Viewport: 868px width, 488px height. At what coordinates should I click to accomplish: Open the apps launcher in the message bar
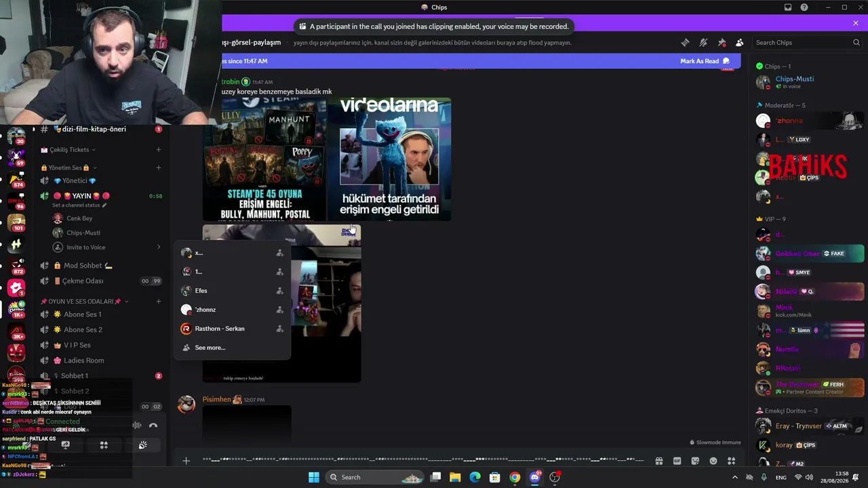[x=732, y=461]
